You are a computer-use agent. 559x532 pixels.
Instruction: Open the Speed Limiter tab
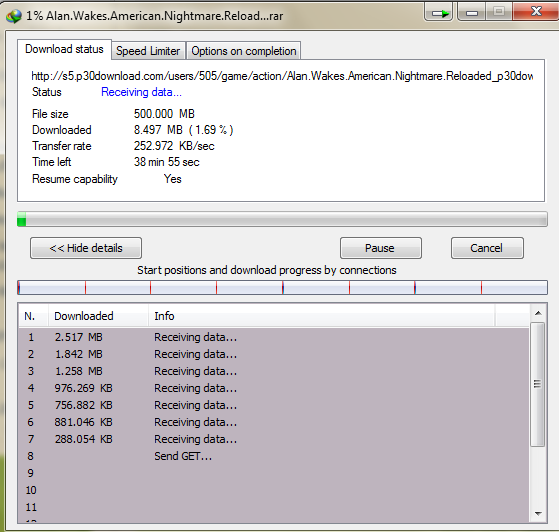tap(148, 51)
